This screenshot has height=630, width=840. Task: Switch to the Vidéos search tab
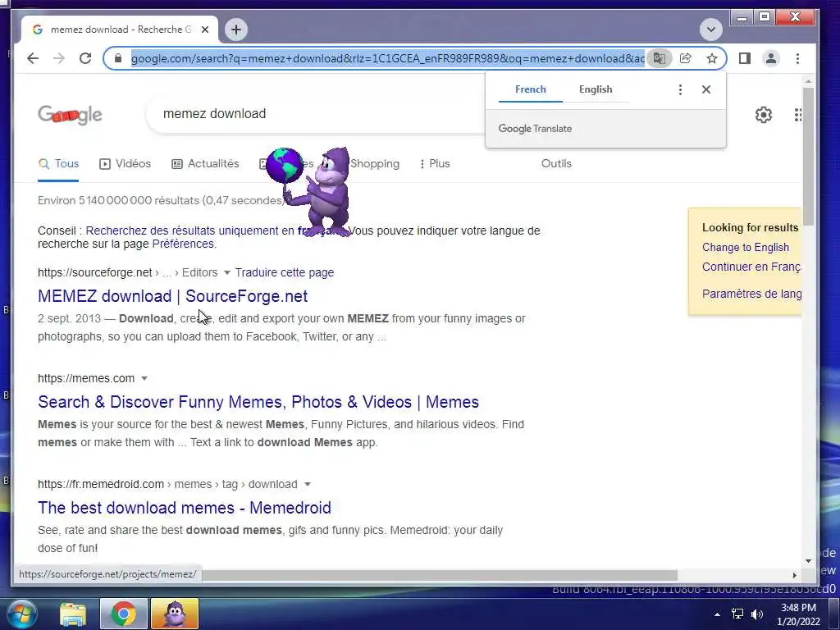[126, 164]
